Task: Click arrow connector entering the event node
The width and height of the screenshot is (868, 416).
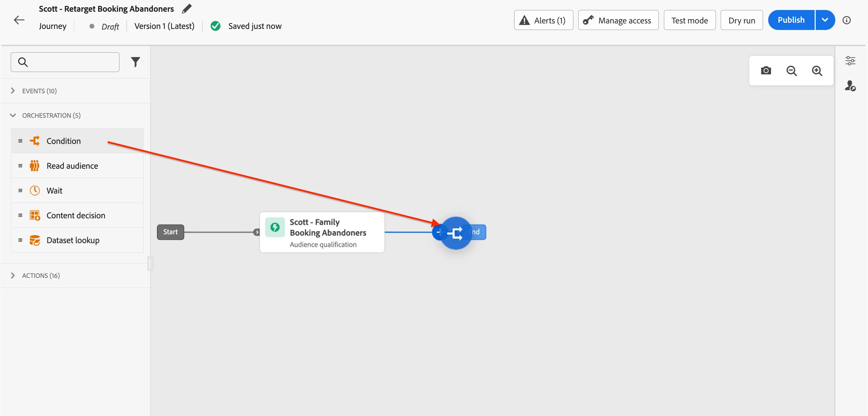Action: (x=256, y=232)
